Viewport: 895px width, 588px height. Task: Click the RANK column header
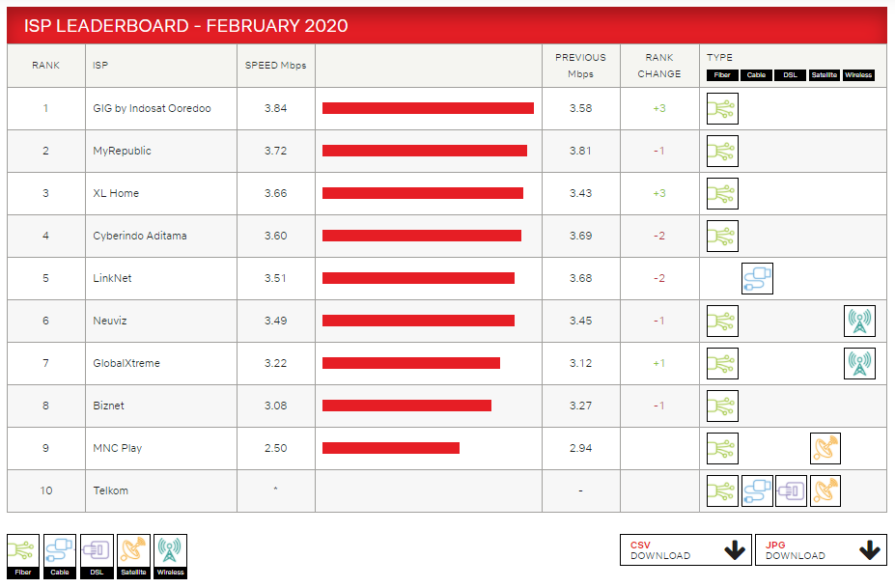[x=45, y=65]
